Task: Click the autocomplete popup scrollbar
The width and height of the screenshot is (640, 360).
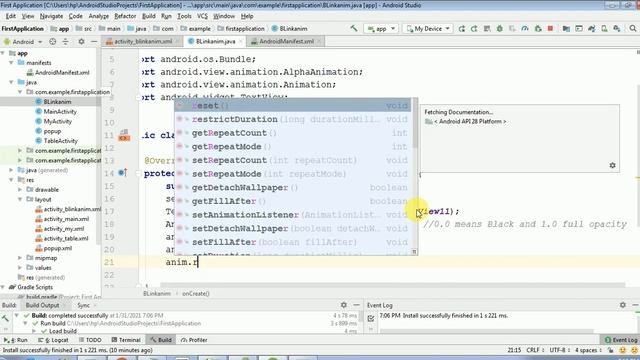Action: tap(415, 124)
